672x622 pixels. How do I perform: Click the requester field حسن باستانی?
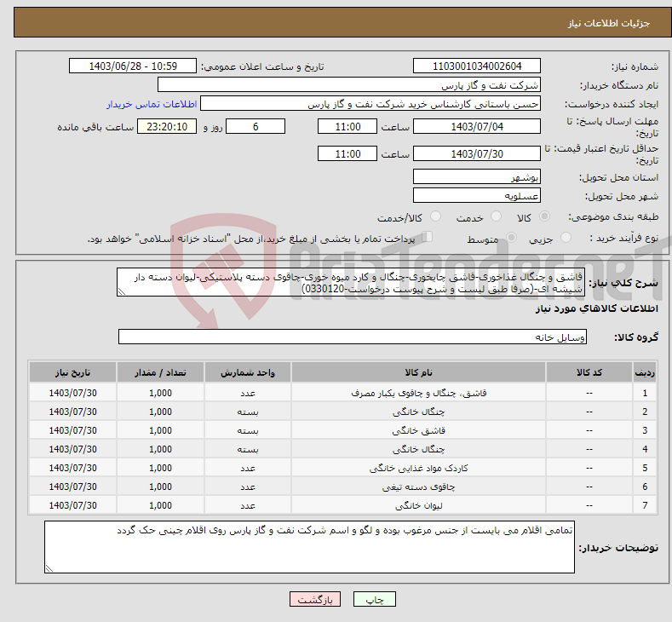(x=370, y=103)
